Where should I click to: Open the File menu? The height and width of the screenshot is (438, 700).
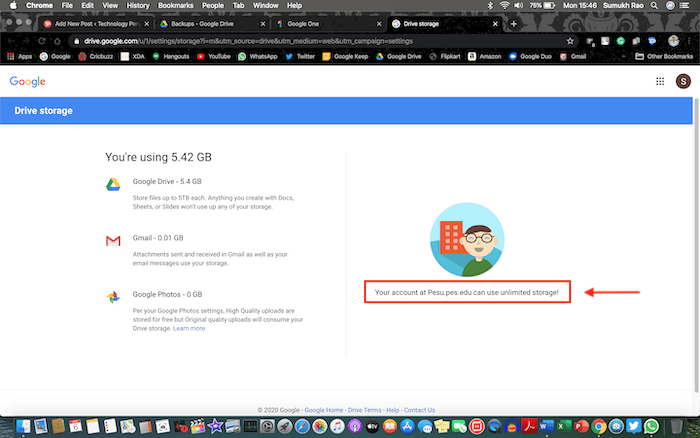coord(67,5)
